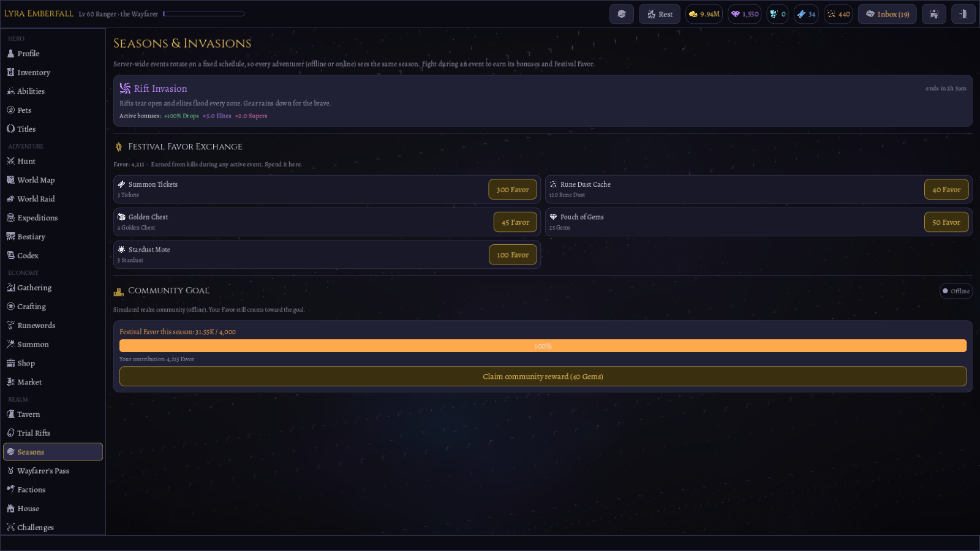
Task: Click the Shop icon
Action: pyautogui.click(x=10, y=363)
